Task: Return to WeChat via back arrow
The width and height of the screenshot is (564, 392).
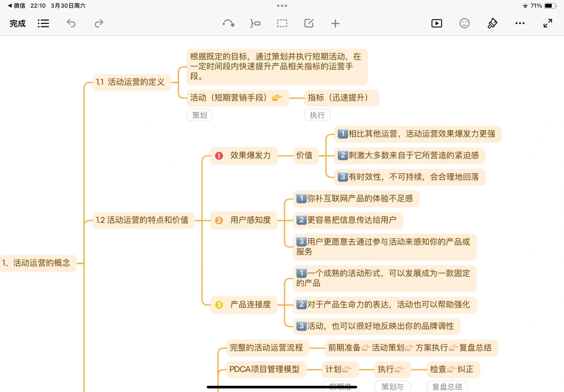Action: click(x=16, y=6)
